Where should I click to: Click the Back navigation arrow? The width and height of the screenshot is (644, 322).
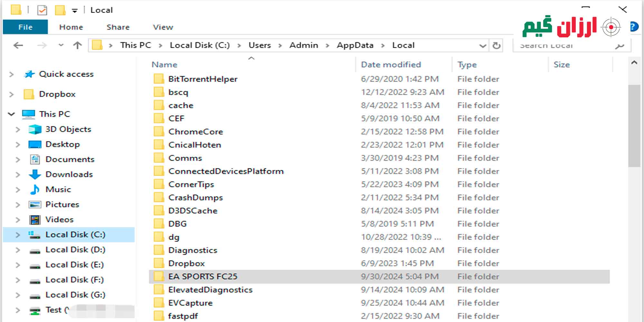18,45
